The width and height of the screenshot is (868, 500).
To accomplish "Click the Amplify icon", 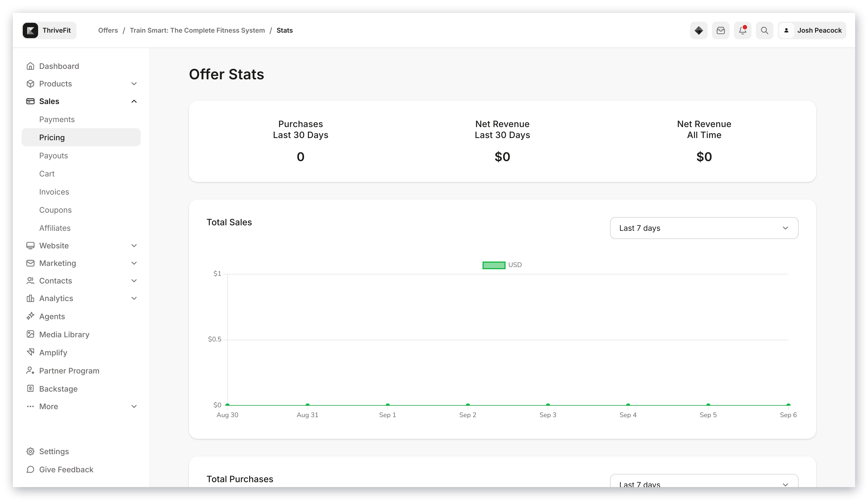I will (x=30, y=352).
